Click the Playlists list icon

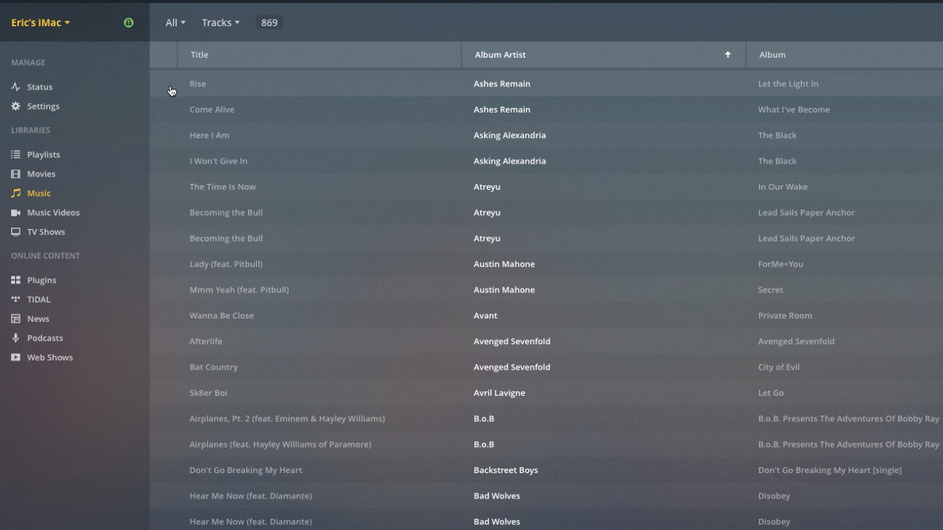[16, 155]
